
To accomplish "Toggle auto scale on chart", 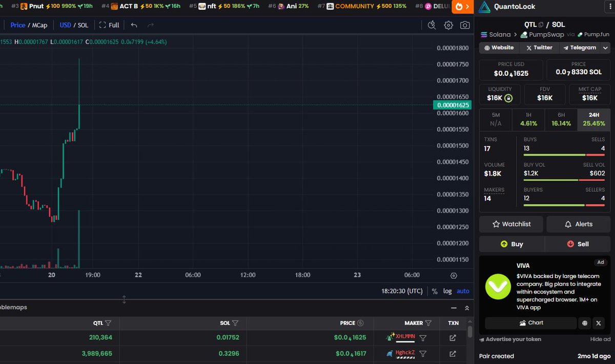I will [x=463, y=291].
